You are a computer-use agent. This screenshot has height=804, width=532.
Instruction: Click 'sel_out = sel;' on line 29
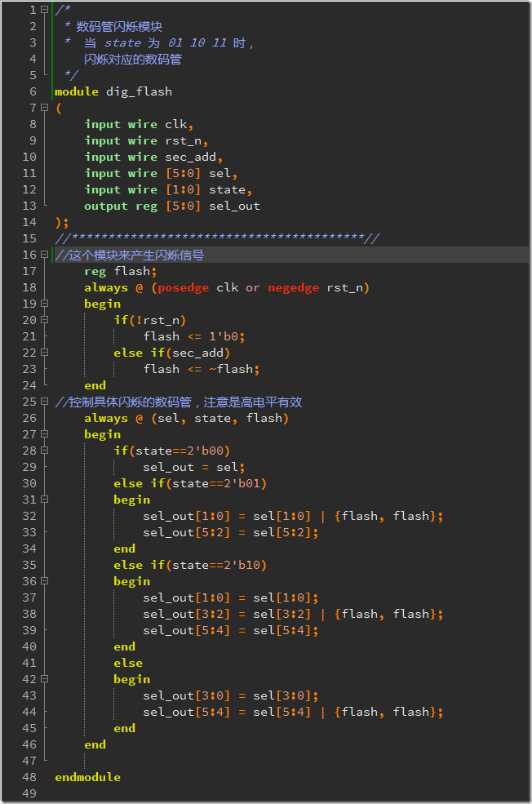tap(194, 467)
